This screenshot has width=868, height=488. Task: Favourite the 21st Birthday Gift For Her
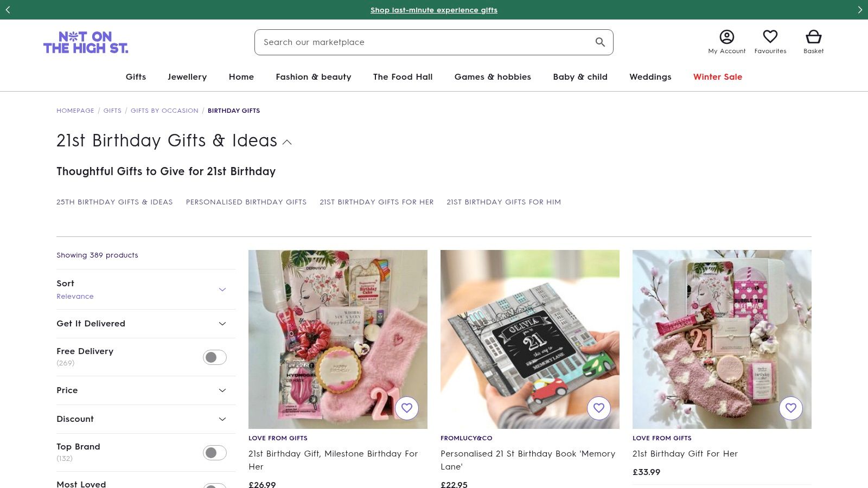tap(791, 408)
